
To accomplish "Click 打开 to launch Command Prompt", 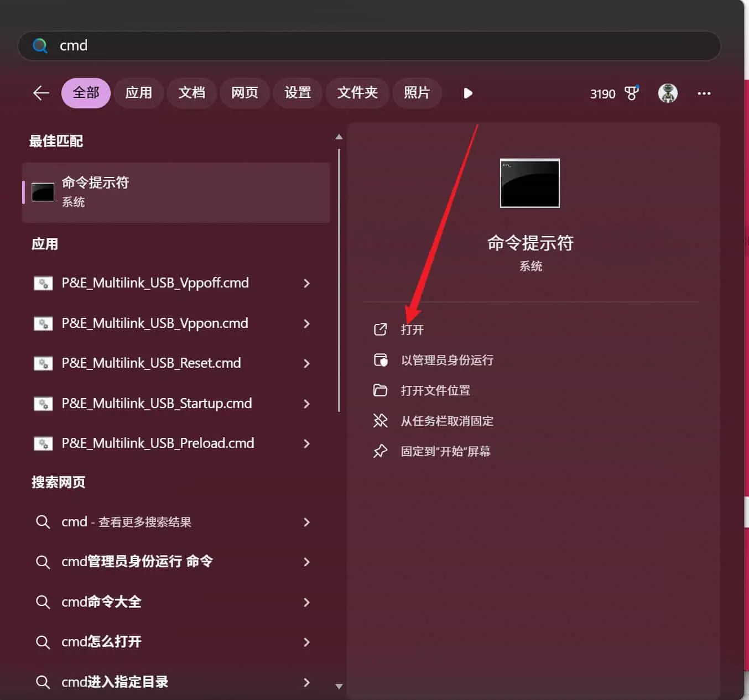I will click(x=412, y=330).
